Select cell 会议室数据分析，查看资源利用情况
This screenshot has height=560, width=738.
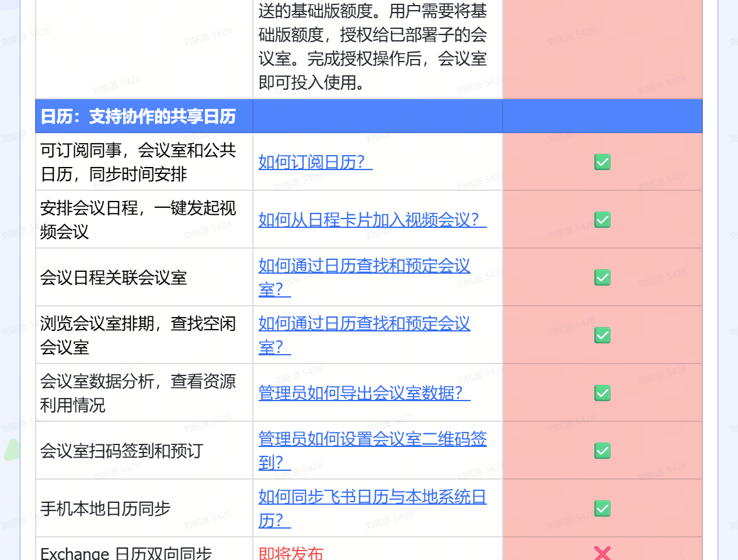[x=144, y=393]
